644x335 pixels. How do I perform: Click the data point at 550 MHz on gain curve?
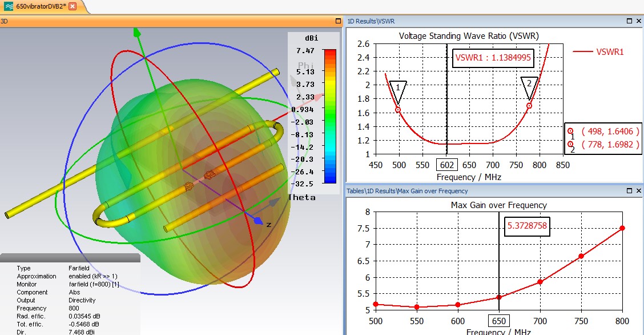pyautogui.click(x=417, y=307)
